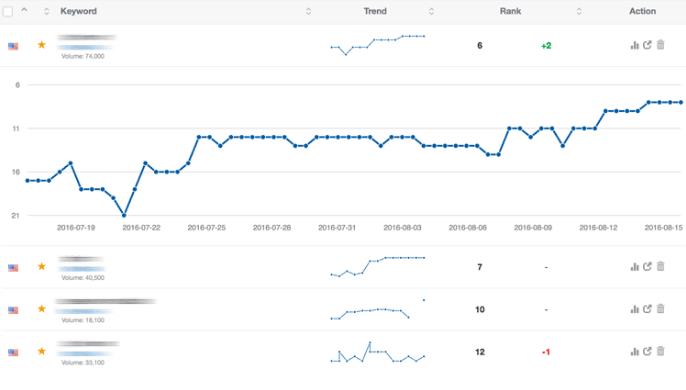Click last data point on the chart
The width and height of the screenshot is (686, 390).
click(681, 102)
